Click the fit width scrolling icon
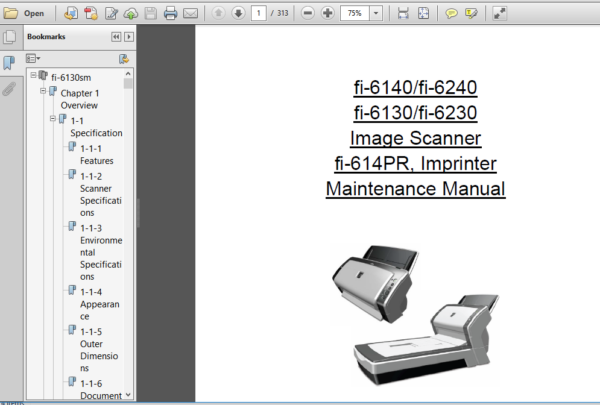The height and width of the screenshot is (405, 600). 403,13
